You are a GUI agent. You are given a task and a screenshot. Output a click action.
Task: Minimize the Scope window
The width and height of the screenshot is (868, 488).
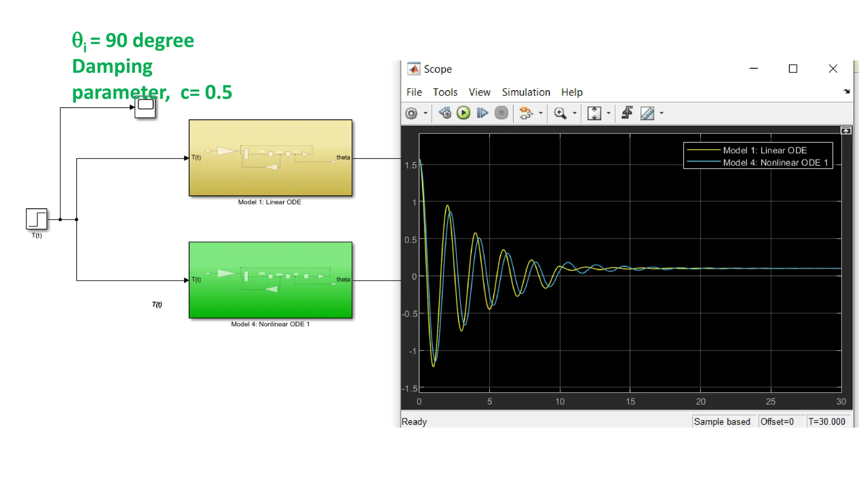(x=754, y=68)
